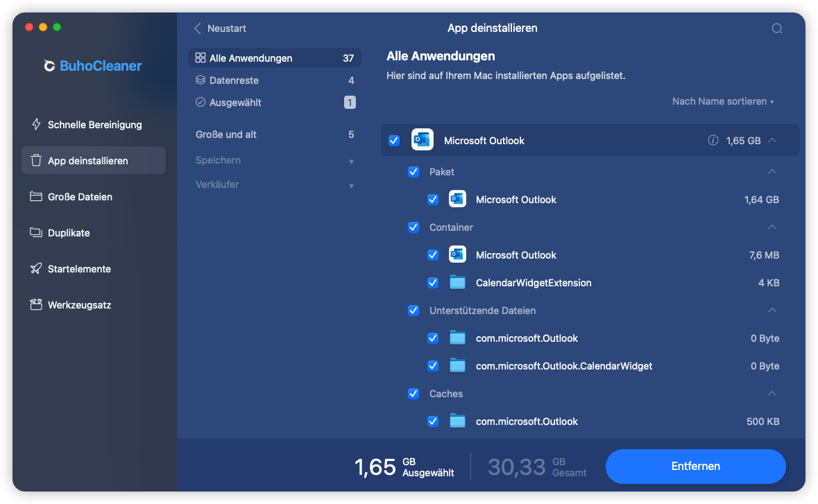
Task: Click the 1,64 GB size value
Action: 761,200
